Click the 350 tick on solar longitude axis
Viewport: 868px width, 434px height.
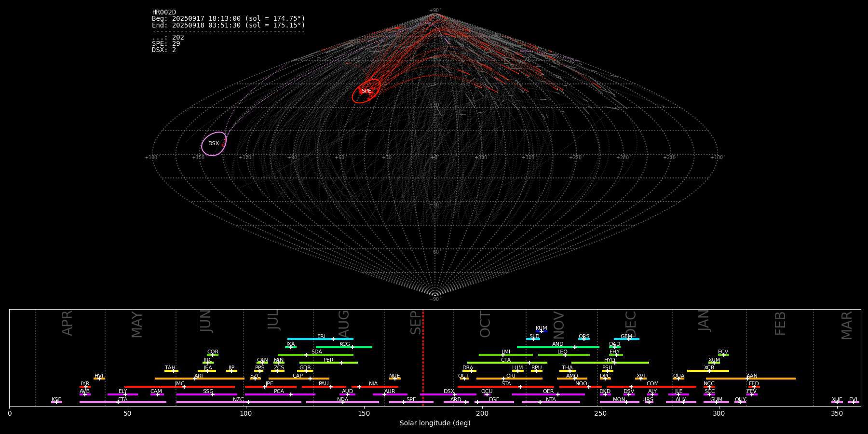[x=837, y=413]
